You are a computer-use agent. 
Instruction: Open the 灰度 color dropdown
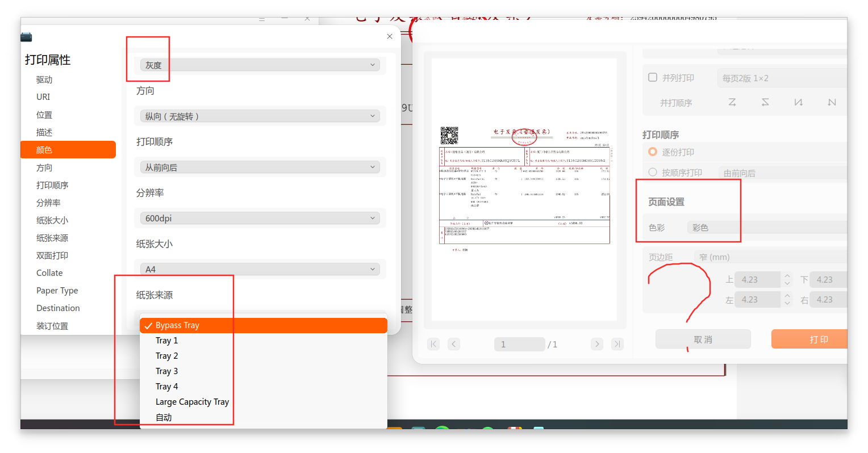click(x=260, y=65)
